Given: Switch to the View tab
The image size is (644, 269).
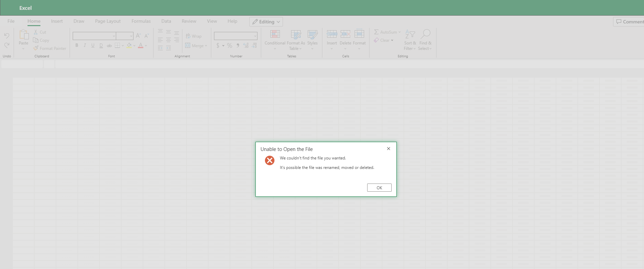Looking at the screenshot, I should 212,21.
